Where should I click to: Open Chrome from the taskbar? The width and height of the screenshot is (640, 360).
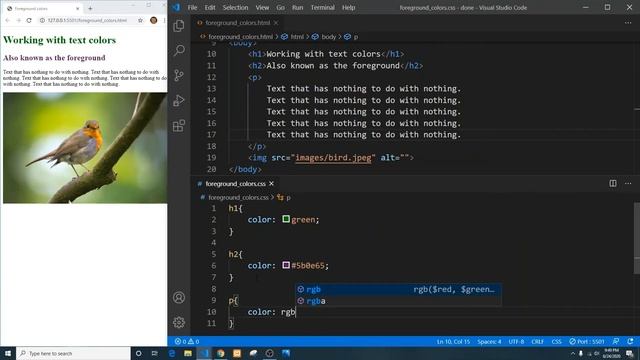pyautogui.click(x=221, y=353)
